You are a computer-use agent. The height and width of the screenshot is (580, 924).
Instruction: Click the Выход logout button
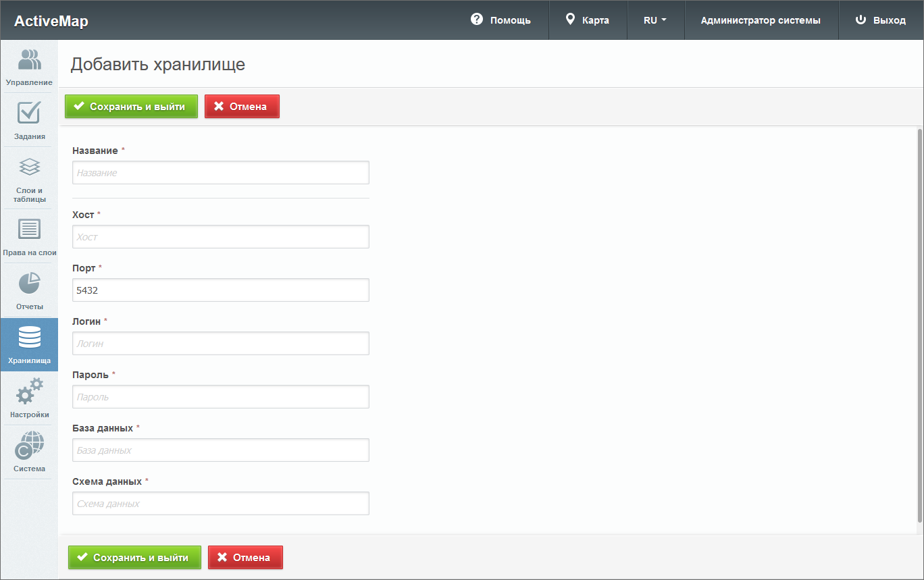(x=881, y=20)
